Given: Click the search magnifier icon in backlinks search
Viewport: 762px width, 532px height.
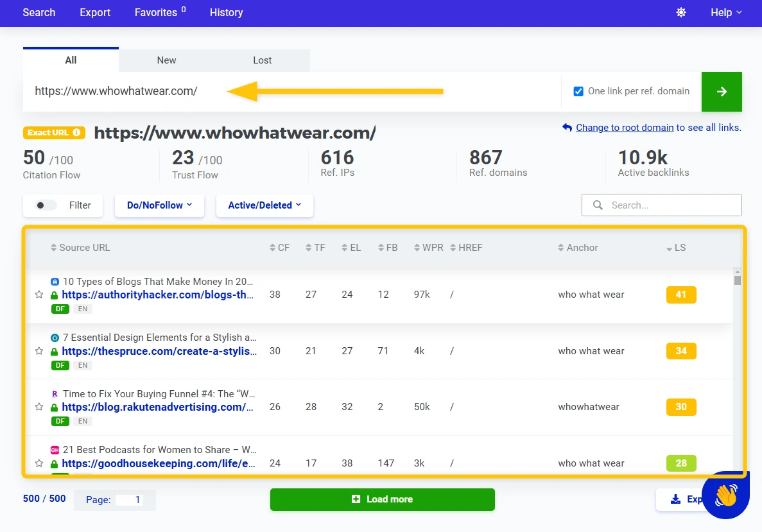Looking at the screenshot, I should tap(598, 205).
